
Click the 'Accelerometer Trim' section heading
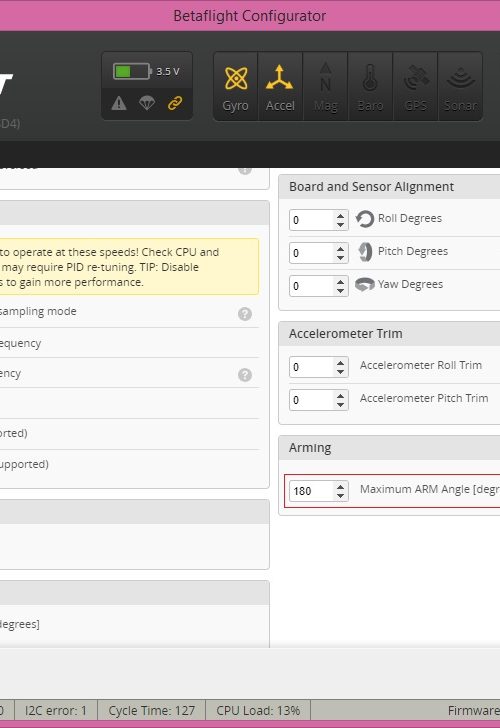point(345,333)
